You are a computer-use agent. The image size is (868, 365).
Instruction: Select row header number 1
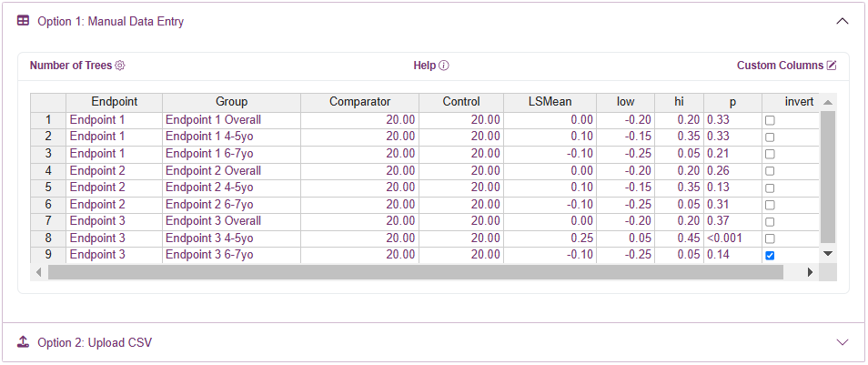(x=48, y=119)
